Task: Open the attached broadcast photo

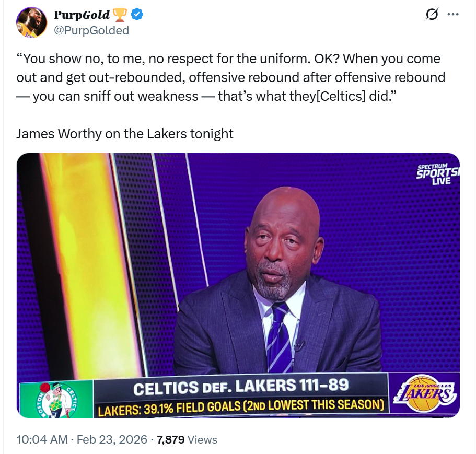Action: coord(238,285)
